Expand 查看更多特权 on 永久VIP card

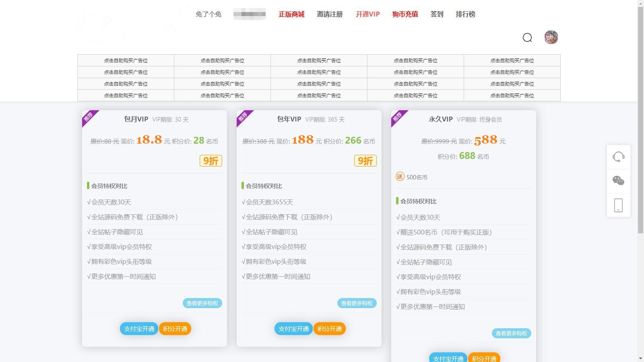(511, 333)
